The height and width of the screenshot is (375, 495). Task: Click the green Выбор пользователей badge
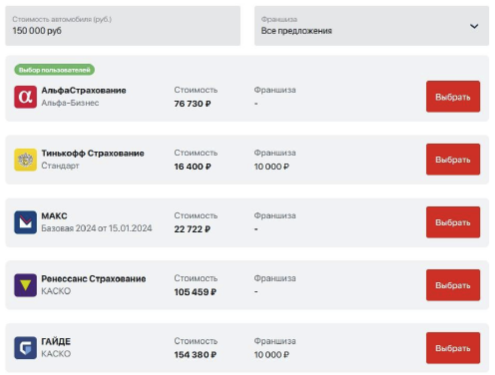(x=54, y=70)
